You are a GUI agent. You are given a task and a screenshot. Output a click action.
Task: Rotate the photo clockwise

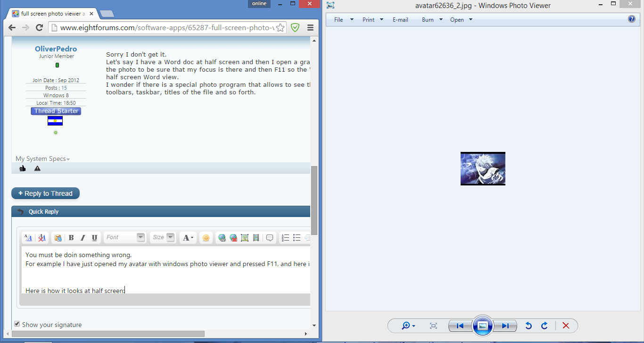point(544,326)
